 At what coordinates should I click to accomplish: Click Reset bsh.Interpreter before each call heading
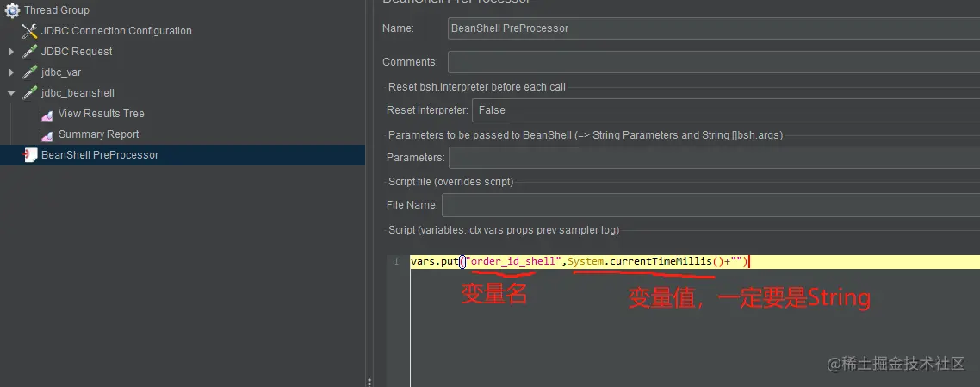tap(477, 87)
